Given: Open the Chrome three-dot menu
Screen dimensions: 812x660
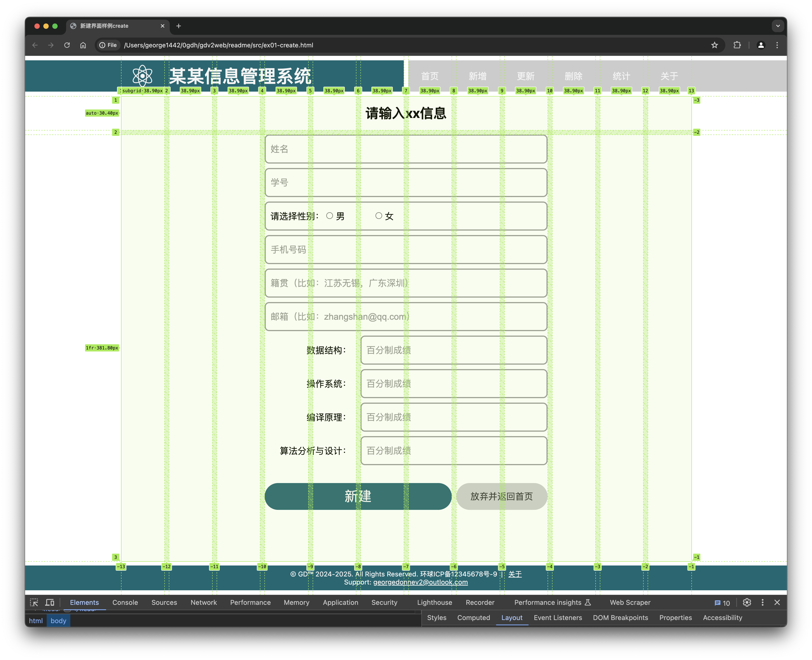Looking at the screenshot, I should pyautogui.click(x=777, y=45).
